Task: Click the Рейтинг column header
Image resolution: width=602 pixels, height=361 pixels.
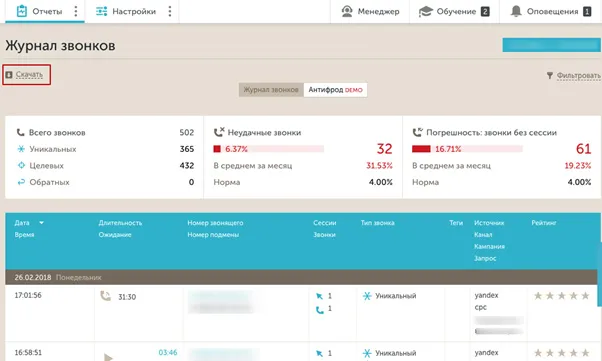Action: pyautogui.click(x=544, y=223)
